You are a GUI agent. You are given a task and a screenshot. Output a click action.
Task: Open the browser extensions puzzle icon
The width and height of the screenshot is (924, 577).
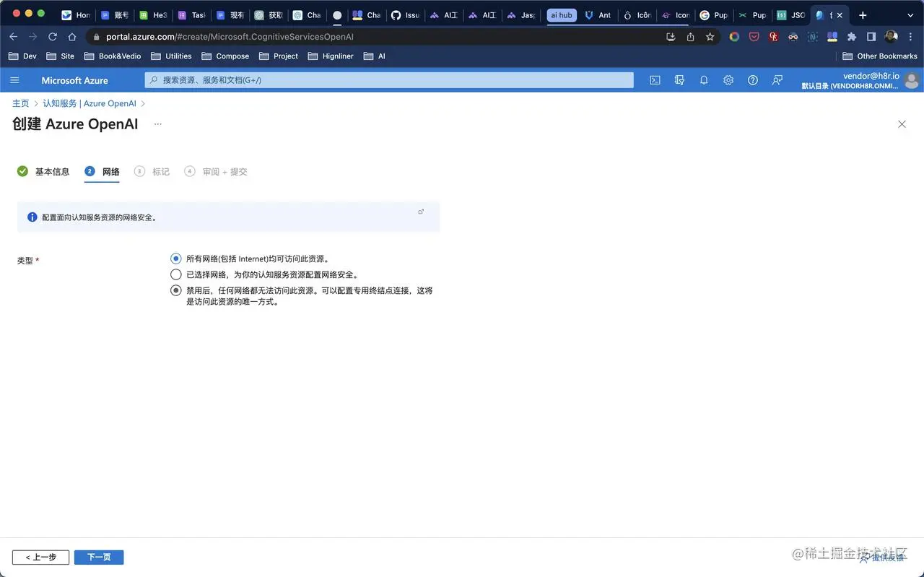pyautogui.click(x=852, y=36)
